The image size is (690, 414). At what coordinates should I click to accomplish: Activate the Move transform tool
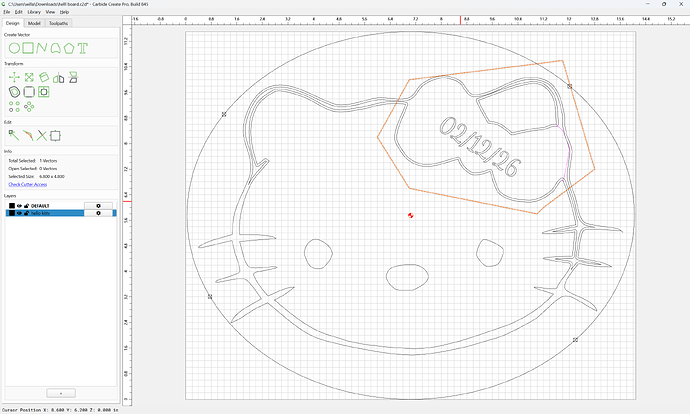14,77
